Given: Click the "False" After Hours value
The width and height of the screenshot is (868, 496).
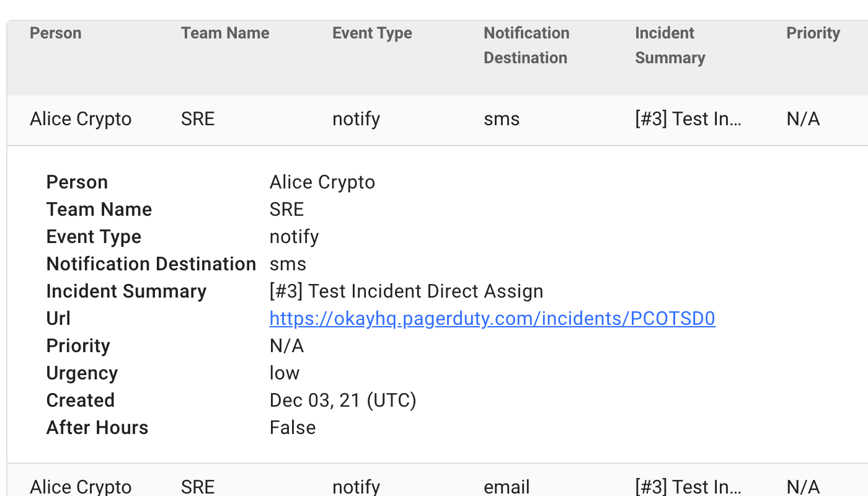Looking at the screenshot, I should (x=293, y=428).
